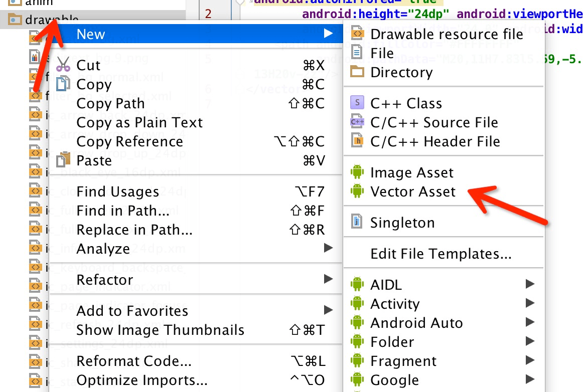The width and height of the screenshot is (583, 392).
Task: Click the File document icon
Action: coord(357,52)
